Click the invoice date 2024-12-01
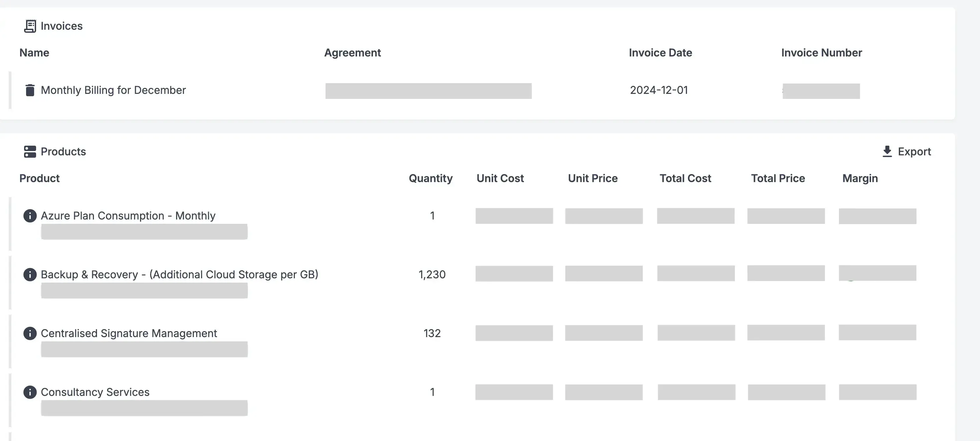 point(659,90)
